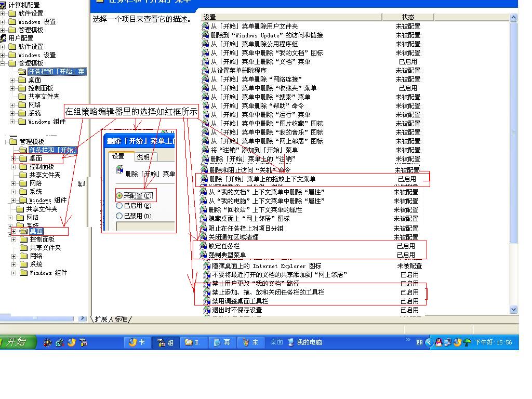
Task: Select the icon of 从设置菜单删除程序 policy
Action: coord(205,70)
